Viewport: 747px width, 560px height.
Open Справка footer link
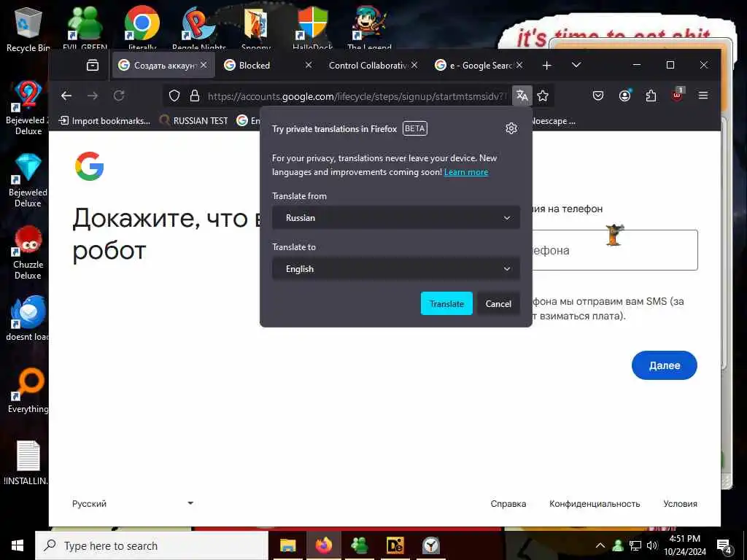pyautogui.click(x=508, y=504)
